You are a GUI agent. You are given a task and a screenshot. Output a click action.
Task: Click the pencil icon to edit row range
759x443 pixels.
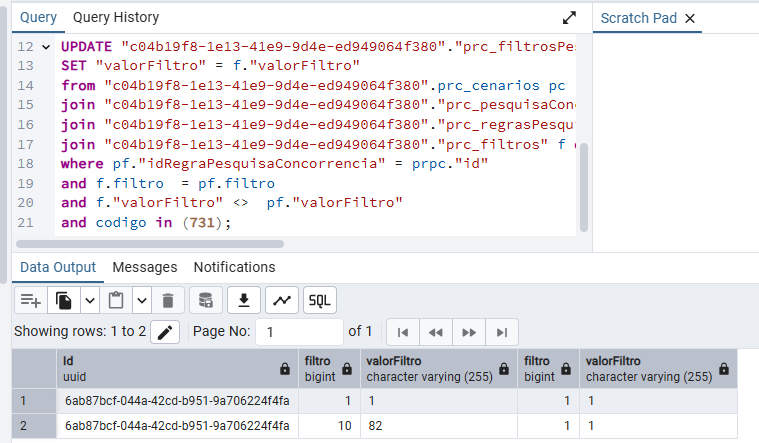click(x=165, y=332)
